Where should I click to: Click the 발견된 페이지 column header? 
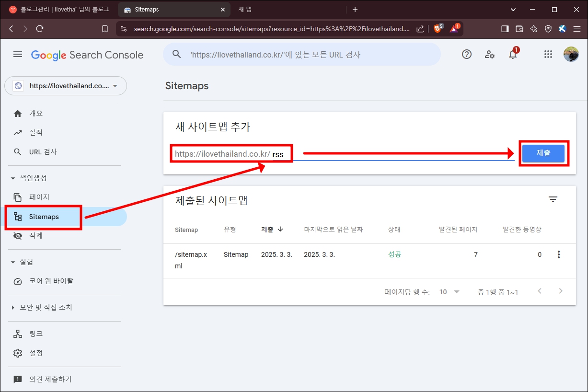pos(458,230)
